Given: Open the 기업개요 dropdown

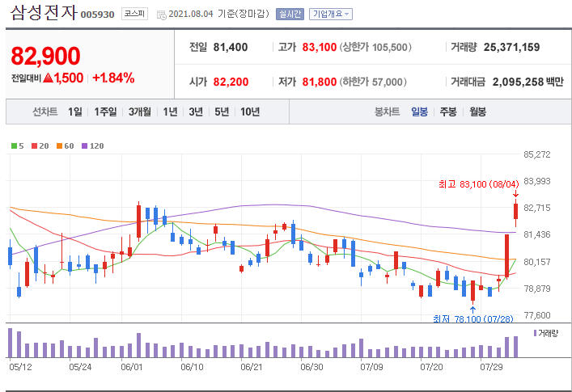Looking at the screenshot, I should (331, 15).
